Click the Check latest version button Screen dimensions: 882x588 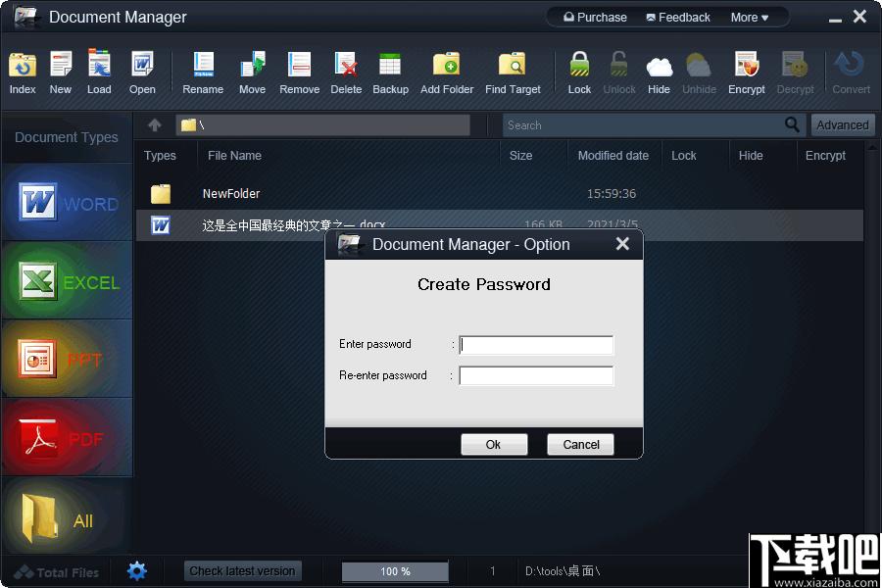pos(242,571)
